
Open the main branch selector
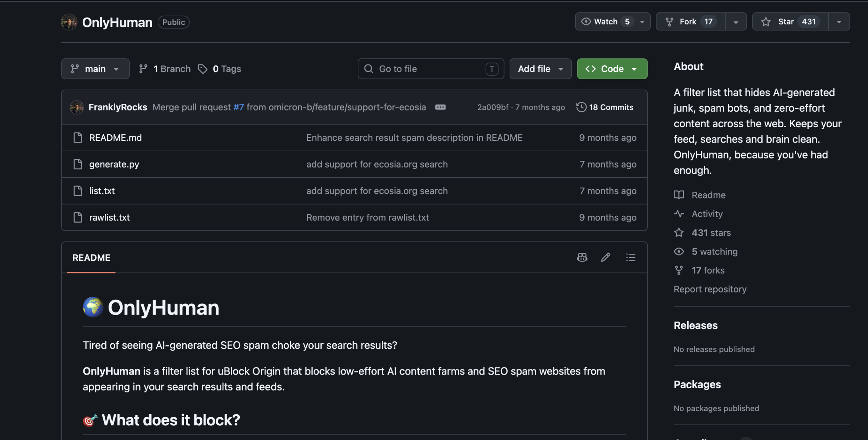click(95, 69)
